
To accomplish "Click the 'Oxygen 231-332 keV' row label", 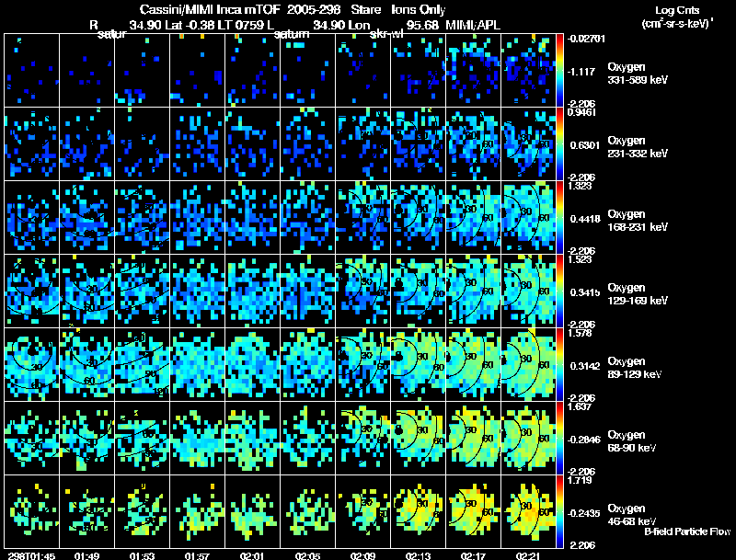I will (638, 147).
